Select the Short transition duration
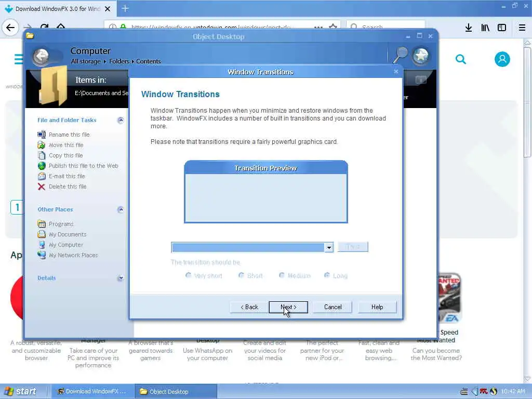This screenshot has height=399, width=532. coord(241,275)
